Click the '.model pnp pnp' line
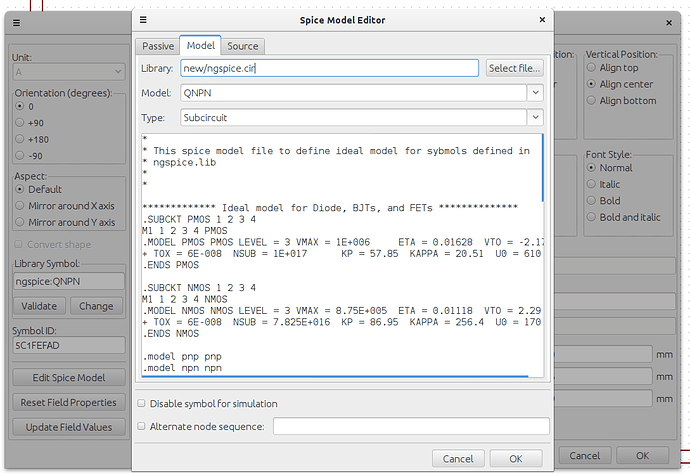690x474 pixels. coord(182,356)
